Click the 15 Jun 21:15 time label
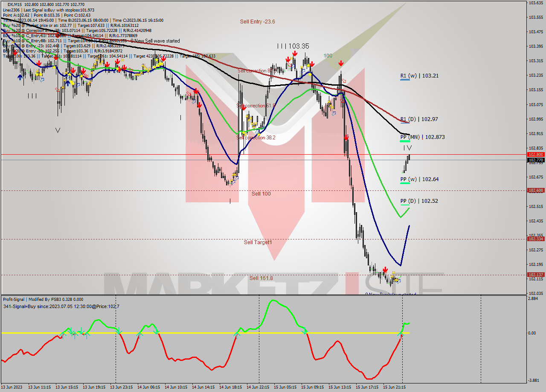 (395, 387)
